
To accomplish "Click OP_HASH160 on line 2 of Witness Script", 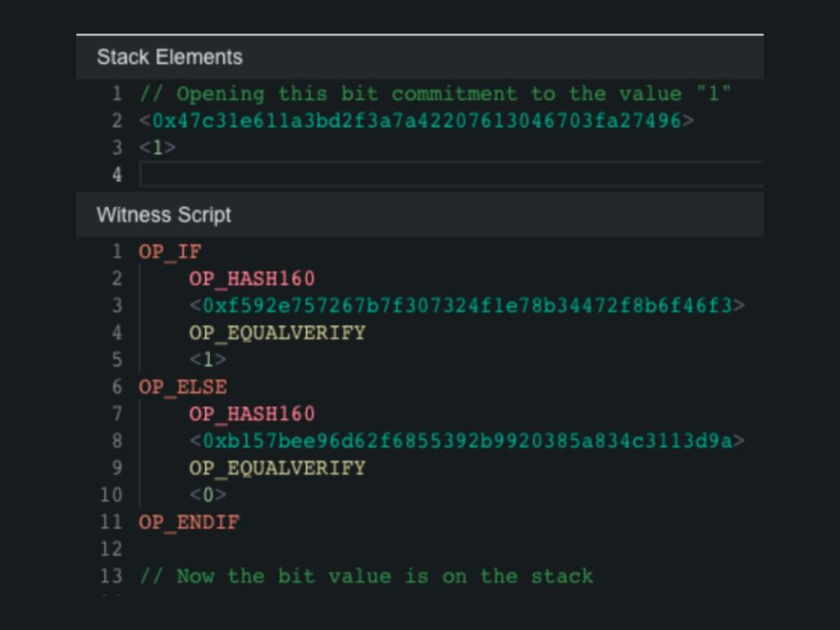I will point(252,279).
